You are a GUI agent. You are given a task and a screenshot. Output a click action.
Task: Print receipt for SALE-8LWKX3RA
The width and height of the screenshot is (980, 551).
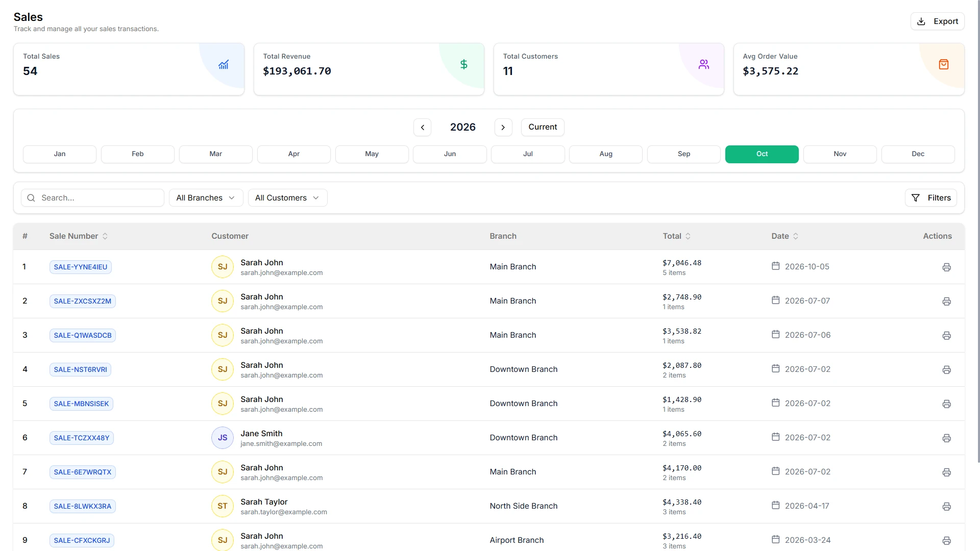click(946, 507)
